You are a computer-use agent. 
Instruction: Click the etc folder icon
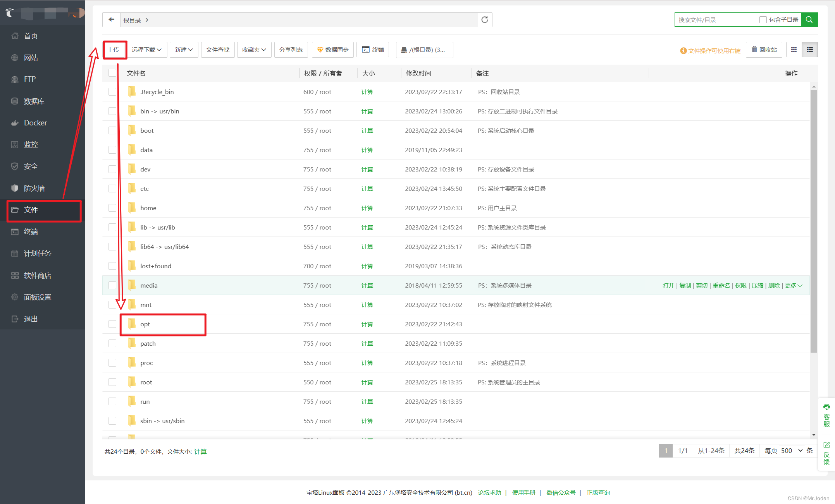(x=132, y=188)
